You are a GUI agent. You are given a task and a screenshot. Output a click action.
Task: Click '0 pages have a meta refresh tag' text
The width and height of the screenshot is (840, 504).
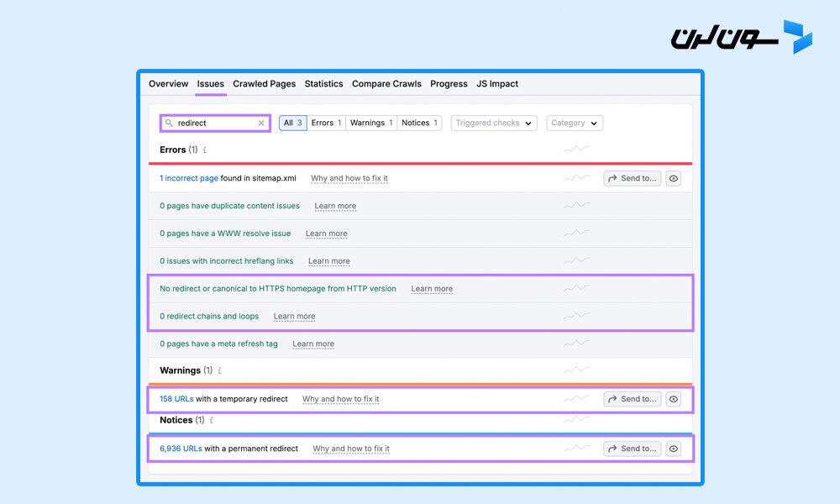tap(218, 344)
